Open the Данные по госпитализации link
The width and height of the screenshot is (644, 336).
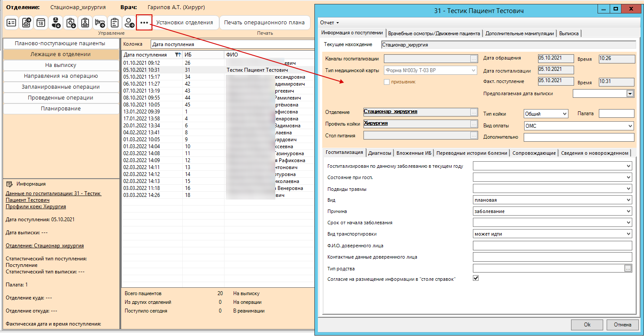[x=53, y=197]
